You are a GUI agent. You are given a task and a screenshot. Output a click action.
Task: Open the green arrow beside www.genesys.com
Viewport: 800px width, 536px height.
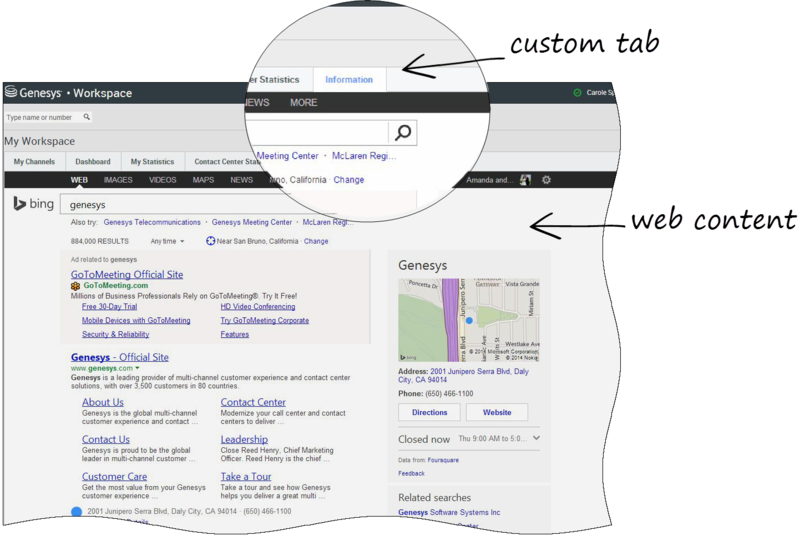137,369
